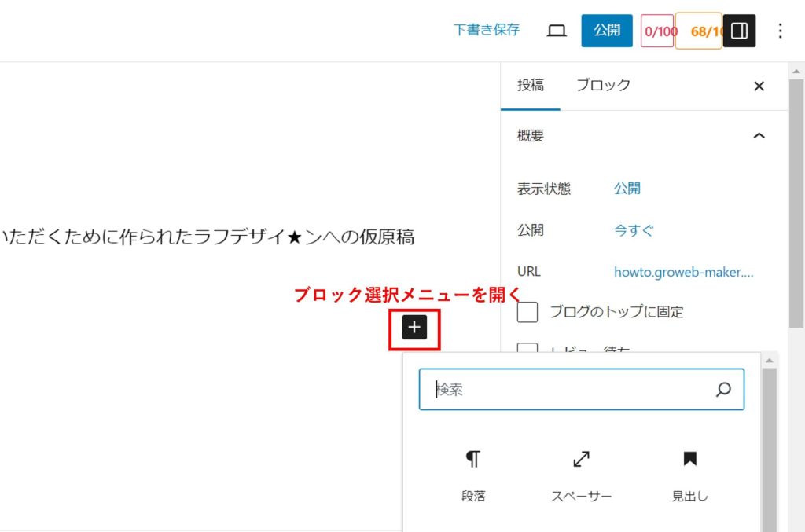Screen dimensions: 805x532
Task: Insert a 段落 paragraph block
Action: point(473,475)
